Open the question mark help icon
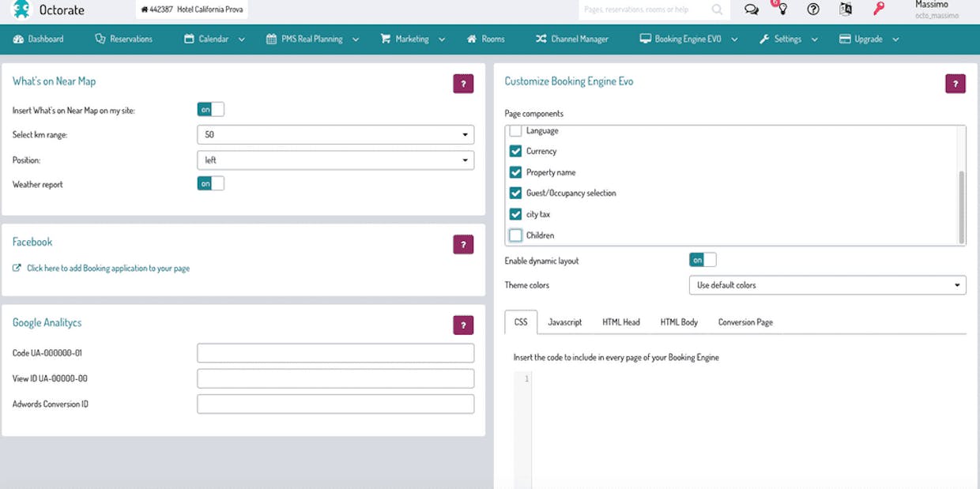The image size is (980, 489). 813,9
